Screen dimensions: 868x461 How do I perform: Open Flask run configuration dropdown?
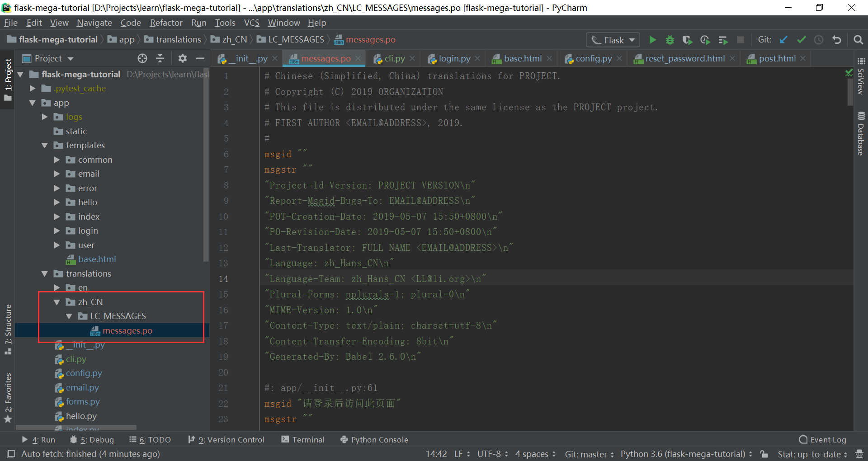coord(613,40)
